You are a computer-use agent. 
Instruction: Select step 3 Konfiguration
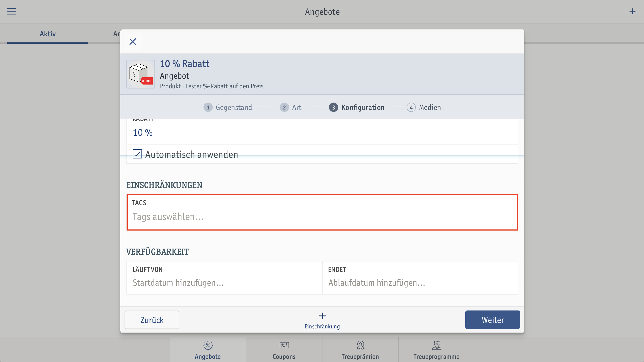point(357,107)
